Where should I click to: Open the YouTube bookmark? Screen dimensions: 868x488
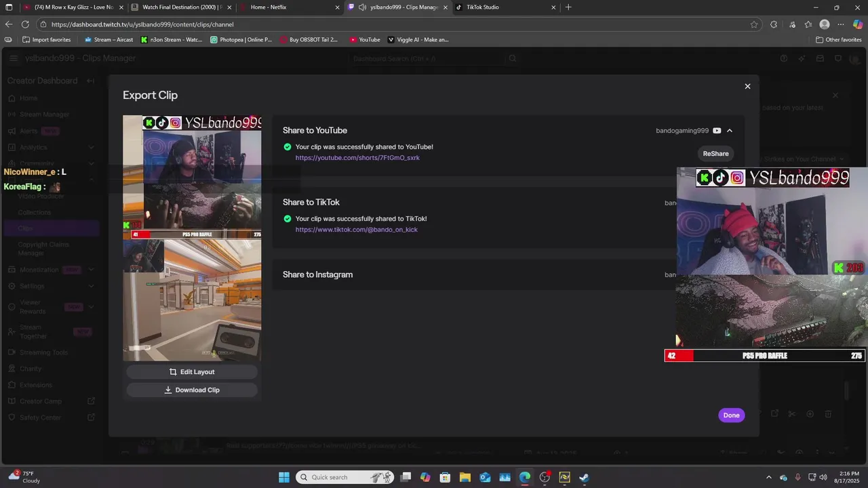(365, 40)
